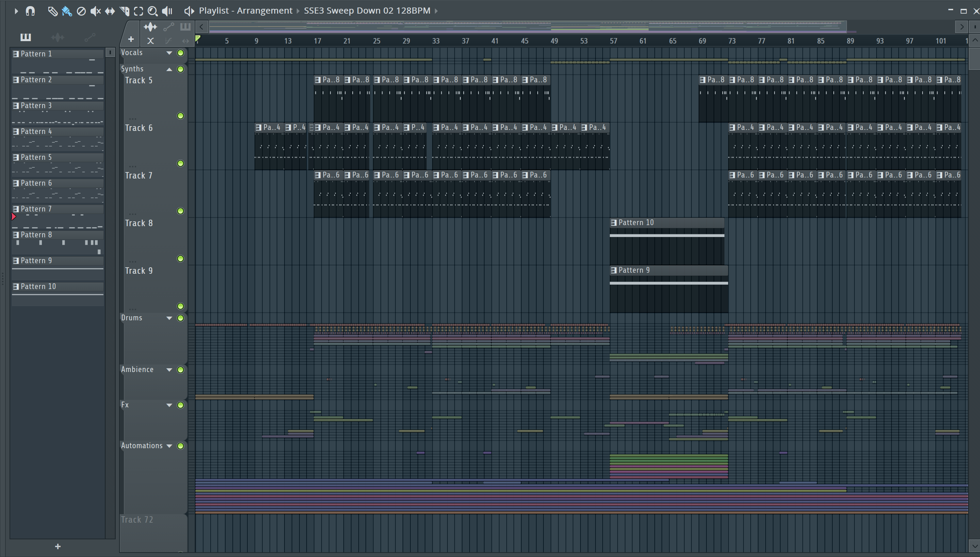Click left arrow of the horizontal scrollbar

(201, 27)
